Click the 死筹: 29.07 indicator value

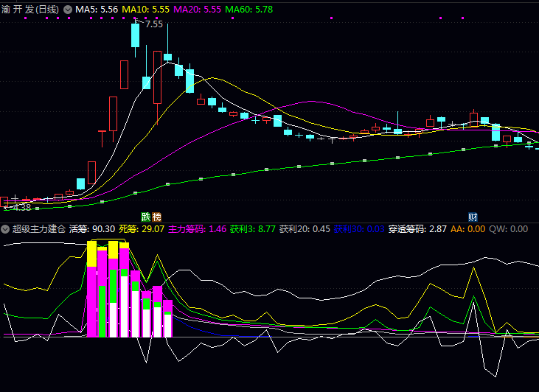click(x=142, y=229)
